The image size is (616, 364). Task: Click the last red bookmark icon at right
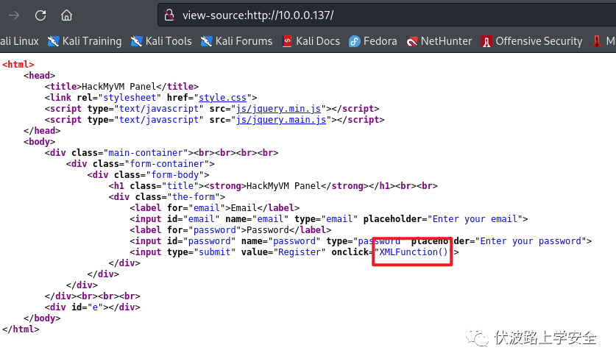click(597, 41)
